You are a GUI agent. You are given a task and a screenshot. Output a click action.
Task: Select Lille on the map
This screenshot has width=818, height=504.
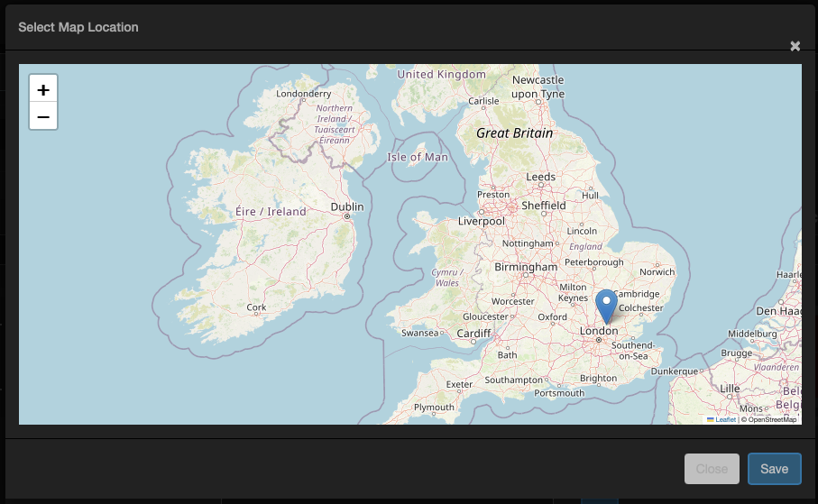(730, 389)
